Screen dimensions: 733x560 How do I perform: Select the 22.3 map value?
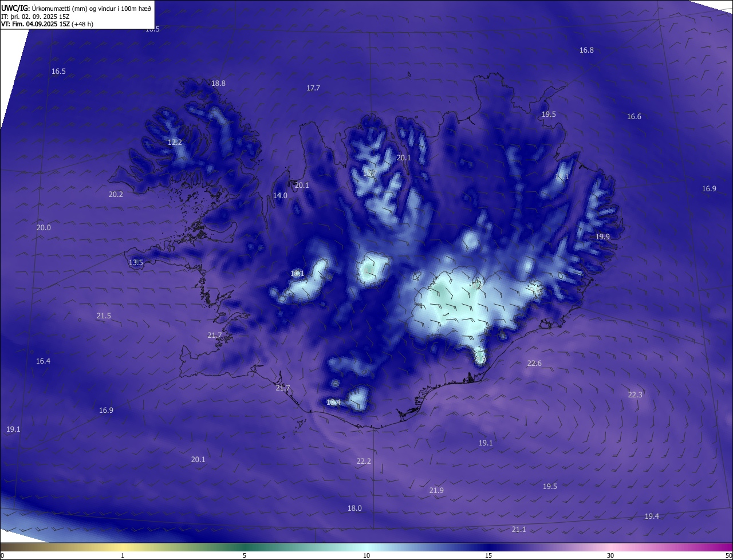click(635, 395)
